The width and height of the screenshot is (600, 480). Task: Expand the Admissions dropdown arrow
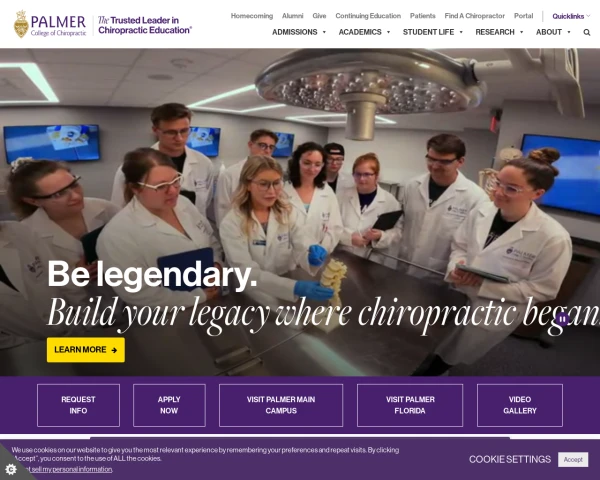pyautogui.click(x=324, y=32)
